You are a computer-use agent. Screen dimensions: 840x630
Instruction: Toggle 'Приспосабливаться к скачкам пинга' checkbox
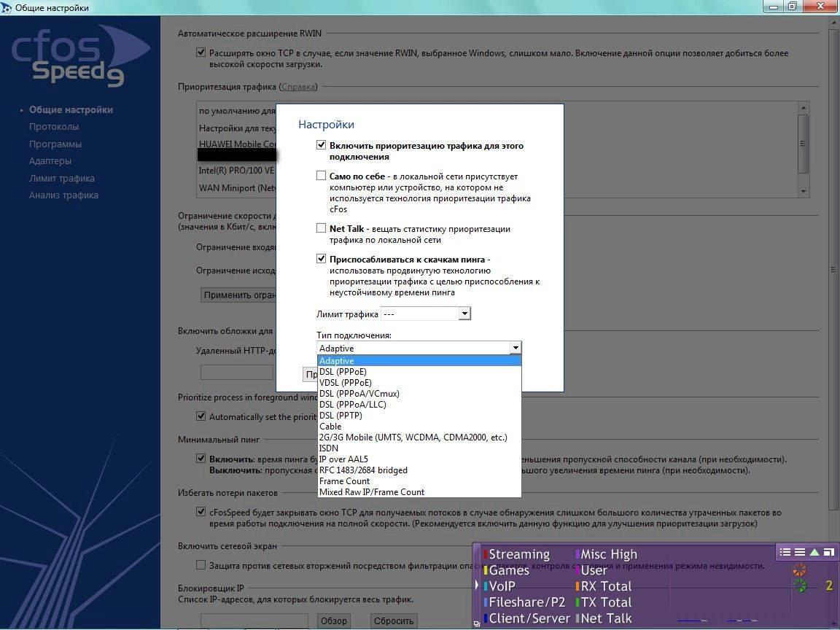(321, 258)
